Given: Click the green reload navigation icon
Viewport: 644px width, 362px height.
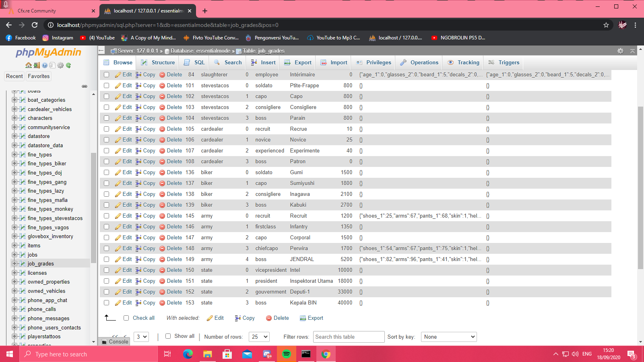Looking at the screenshot, I should pyautogui.click(x=68, y=65).
